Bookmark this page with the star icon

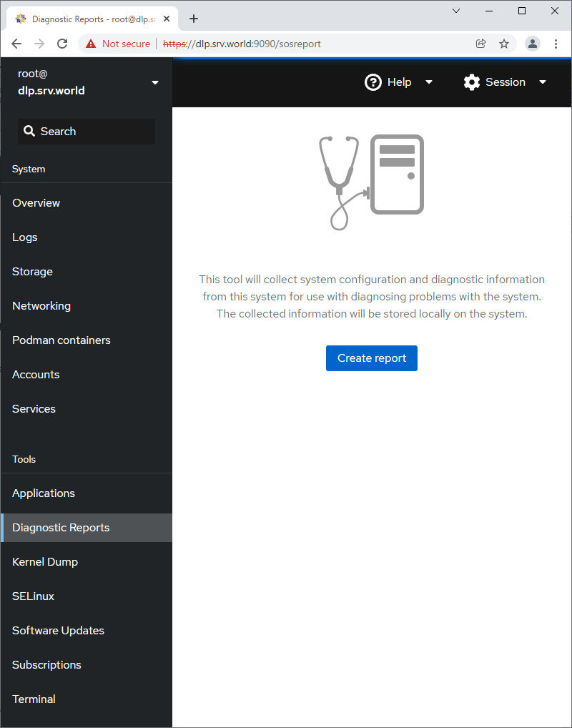tap(504, 44)
